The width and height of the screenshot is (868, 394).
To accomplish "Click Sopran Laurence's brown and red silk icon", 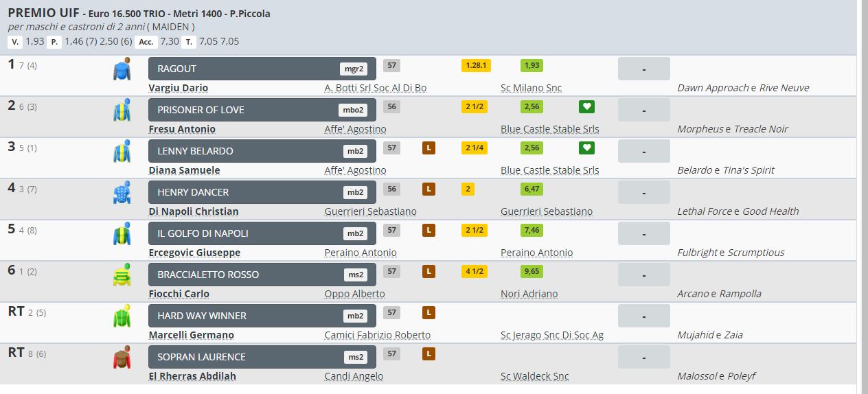I will pyautogui.click(x=122, y=358).
